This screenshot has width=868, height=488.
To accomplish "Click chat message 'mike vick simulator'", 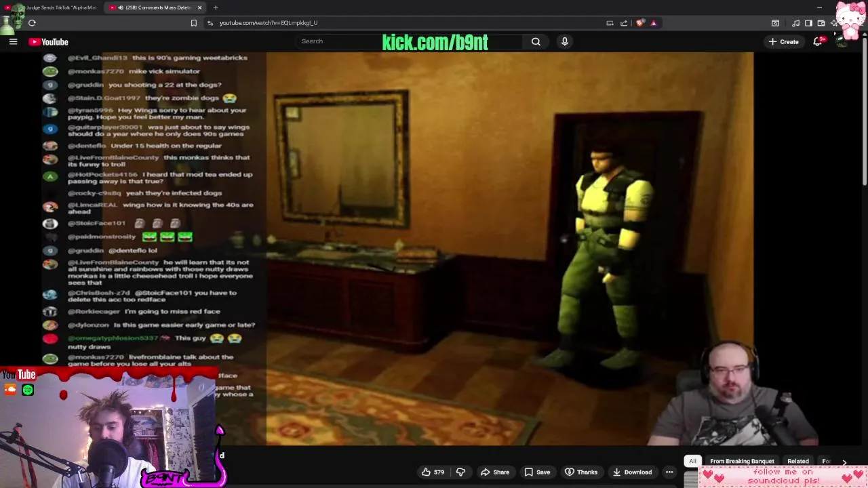I will [163, 71].
